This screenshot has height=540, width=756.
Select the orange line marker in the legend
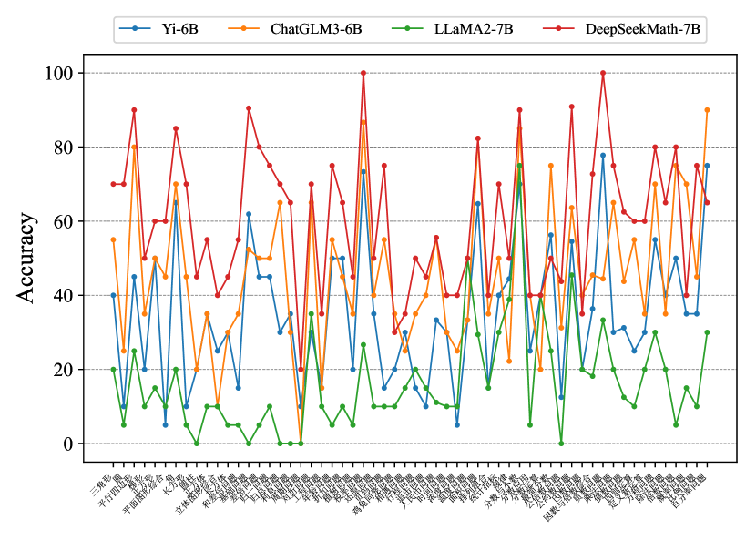point(243,29)
